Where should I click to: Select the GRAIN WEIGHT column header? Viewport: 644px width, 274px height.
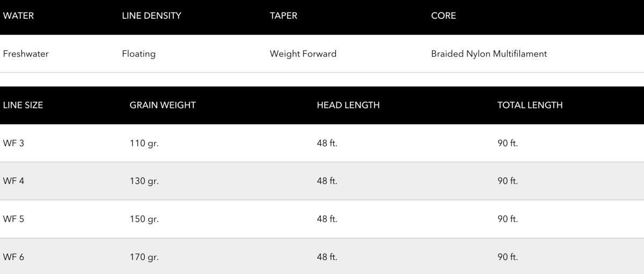(163, 105)
